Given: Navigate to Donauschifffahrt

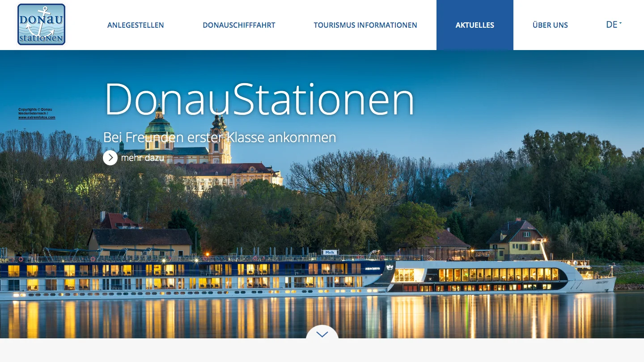Looking at the screenshot, I should 239,25.
